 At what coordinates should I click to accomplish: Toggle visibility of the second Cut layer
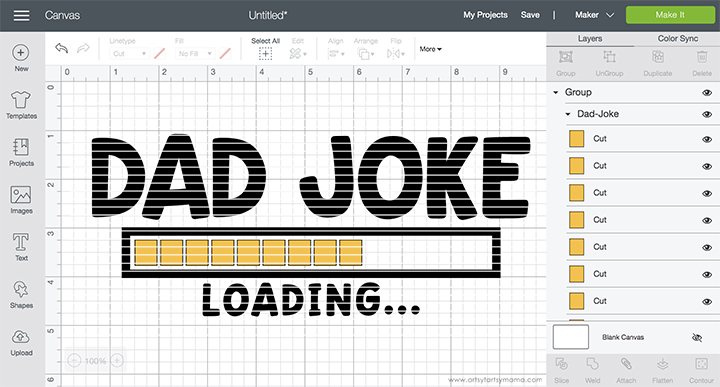tap(707, 166)
